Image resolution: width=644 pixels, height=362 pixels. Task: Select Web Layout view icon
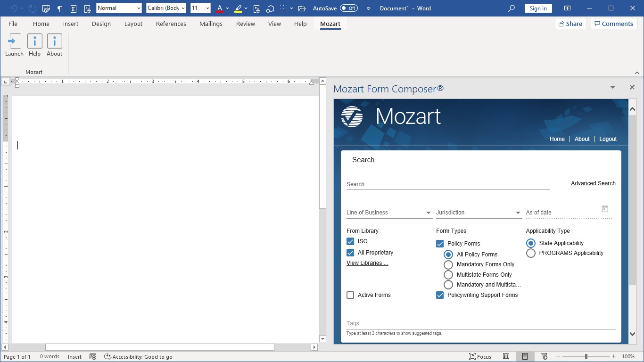[x=544, y=357]
